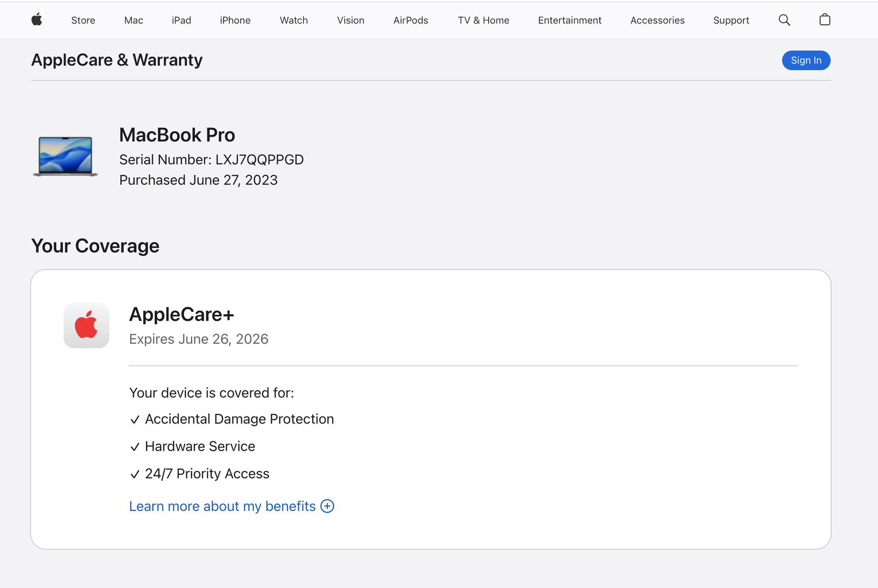Open the shopping bag icon
This screenshot has width=878, height=588.
[x=825, y=20]
